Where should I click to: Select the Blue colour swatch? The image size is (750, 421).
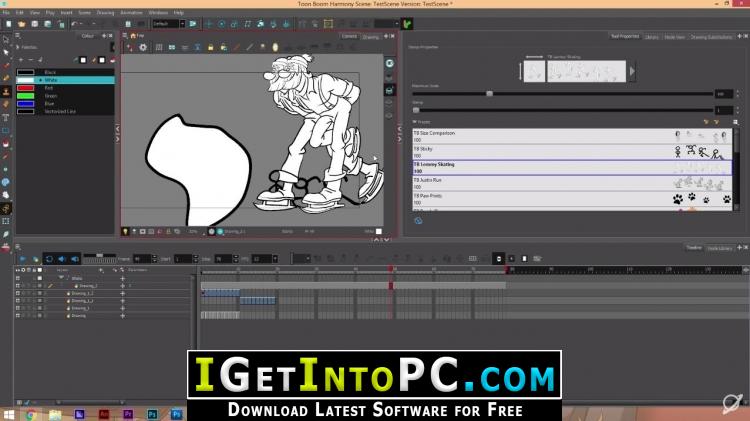[x=25, y=103]
